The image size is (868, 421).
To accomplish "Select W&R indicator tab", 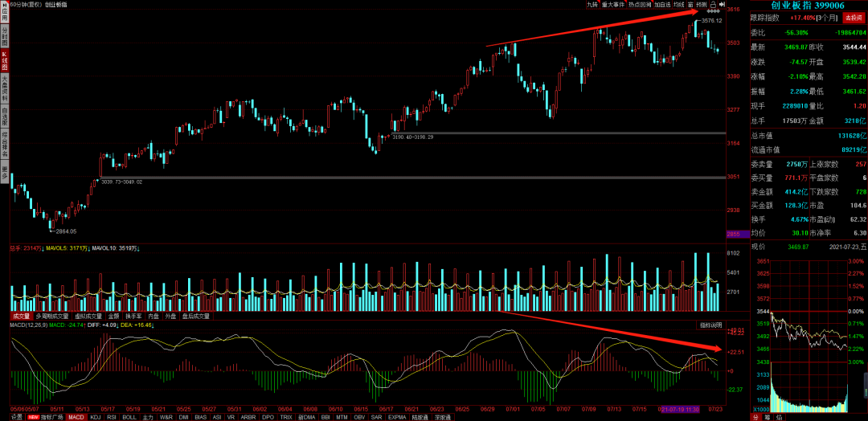I will coord(166,417).
